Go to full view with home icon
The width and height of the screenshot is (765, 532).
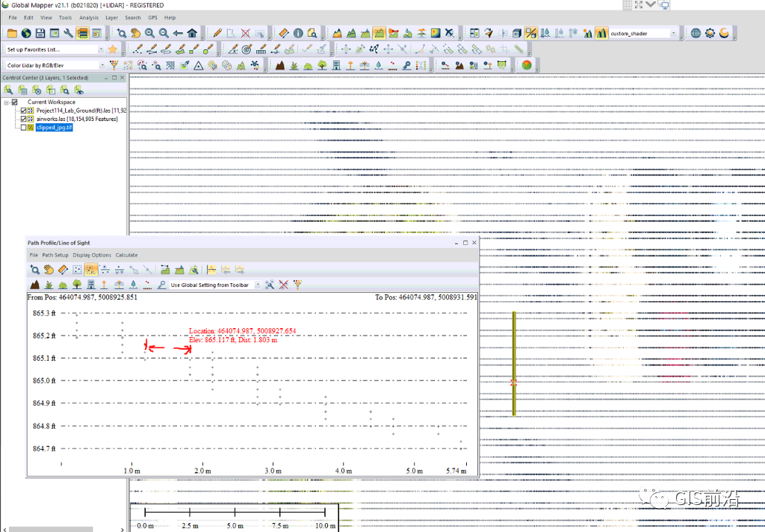[x=192, y=33]
